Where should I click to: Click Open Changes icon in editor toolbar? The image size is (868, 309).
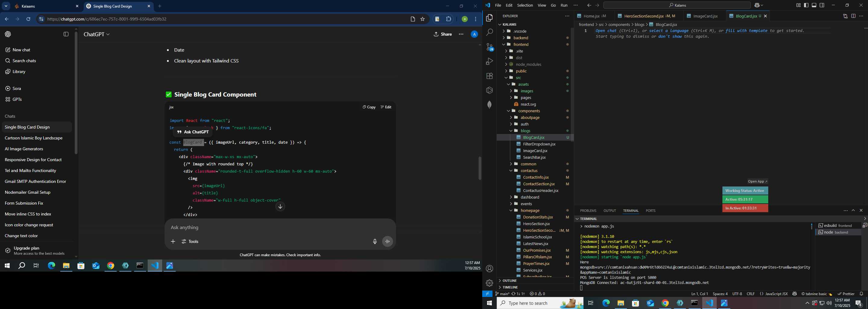[x=845, y=16]
